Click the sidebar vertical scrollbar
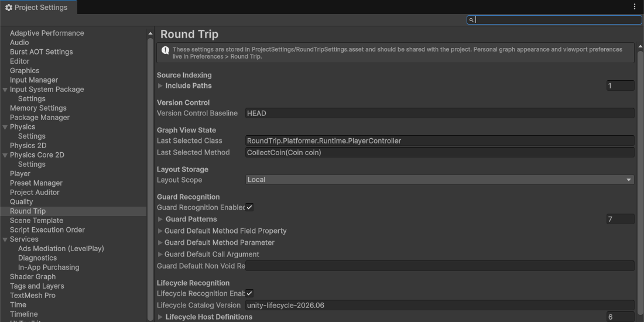This screenshot has height=322, width=644. [150, 180]
